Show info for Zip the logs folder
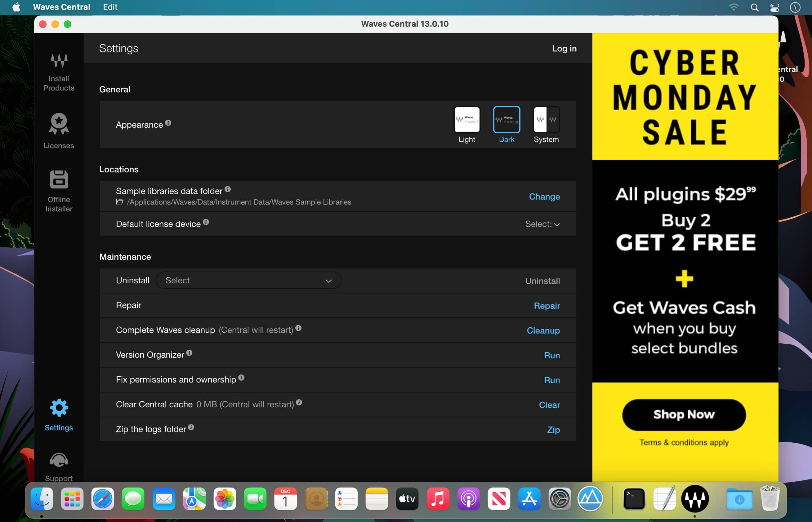Image resolution: width=812 pixels, height=522 pixels. [191, 427]
